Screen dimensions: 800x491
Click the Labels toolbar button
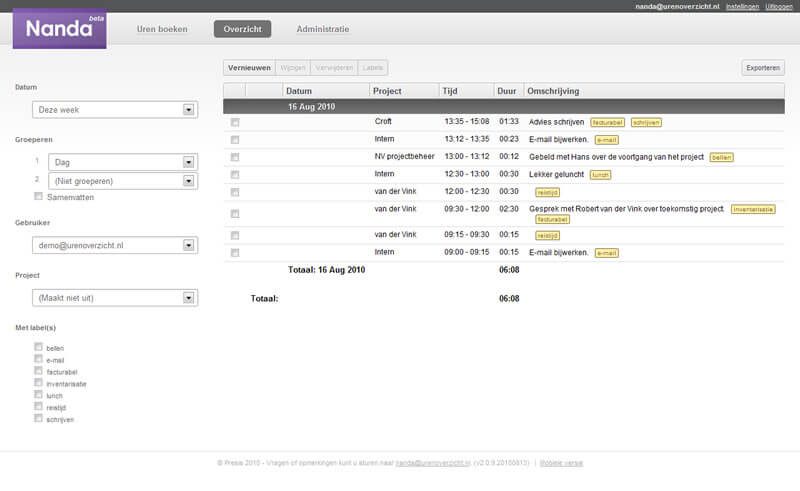click(x=373, y=67)
